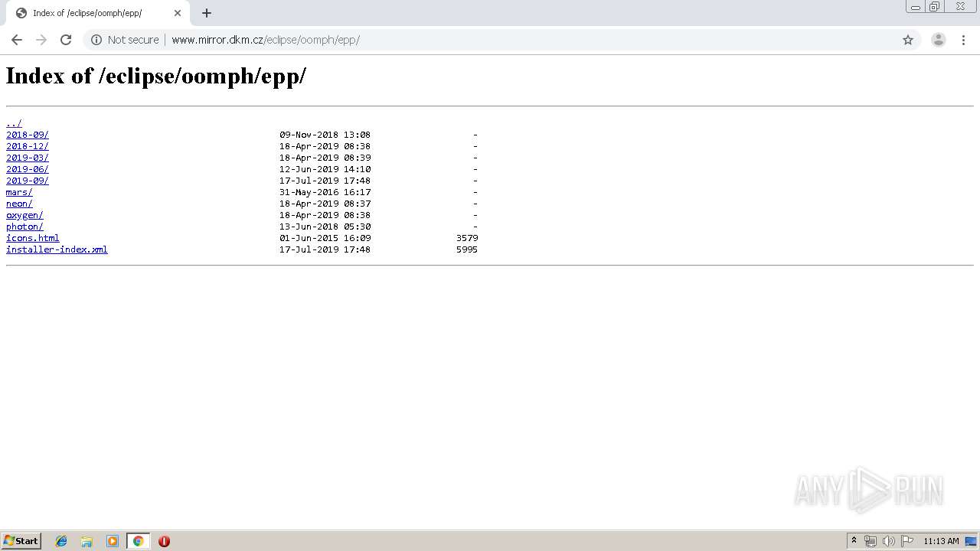Click Show desktop button in taskbar corner
This screenshot has width=980, height=551.
point(971,541)
